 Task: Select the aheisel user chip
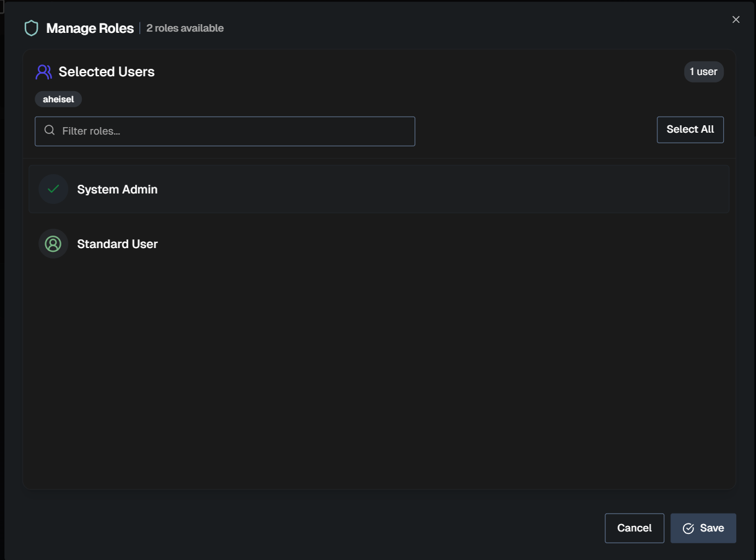point(58,99)
